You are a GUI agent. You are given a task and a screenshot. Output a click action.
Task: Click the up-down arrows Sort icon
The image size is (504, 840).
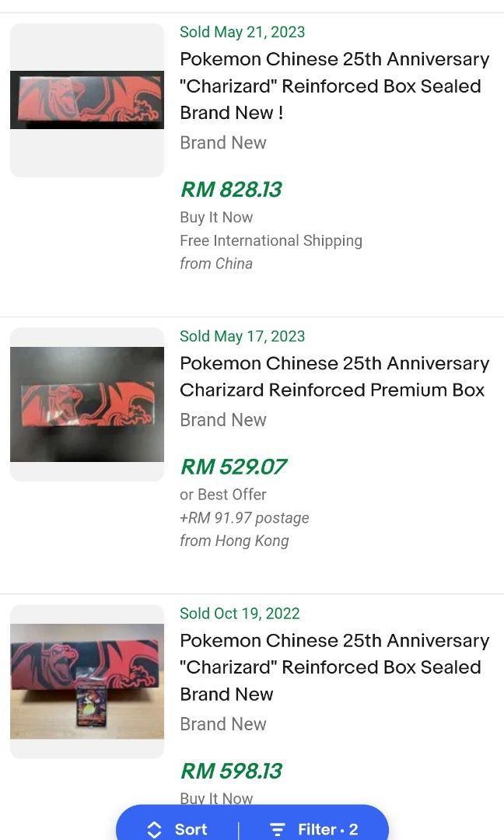152,829
